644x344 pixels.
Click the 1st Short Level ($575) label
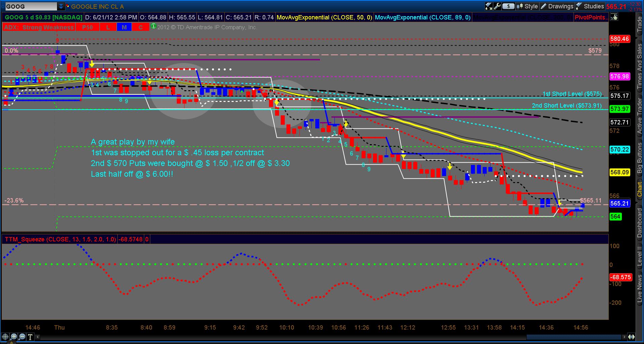[572, 94]
